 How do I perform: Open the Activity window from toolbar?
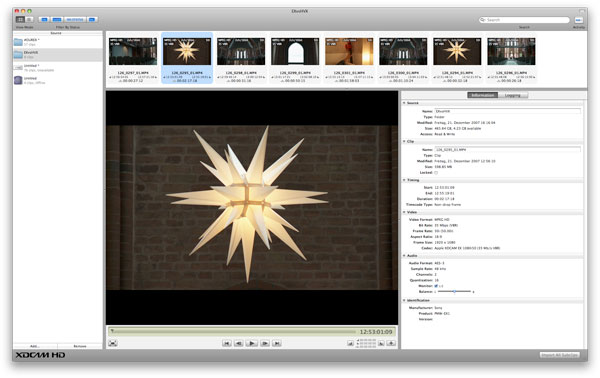pyautogui.click(x=579, y=20)
